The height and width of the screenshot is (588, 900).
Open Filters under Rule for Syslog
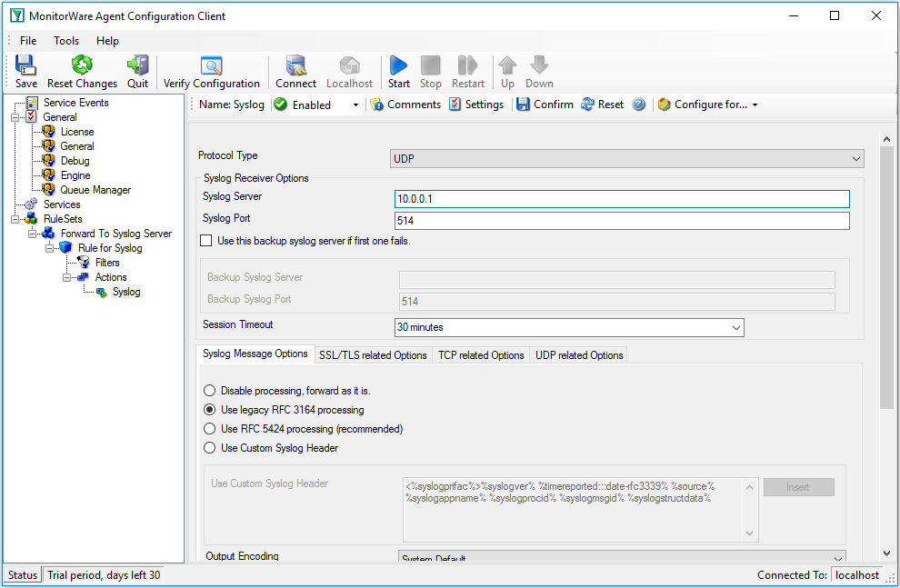pyautogui.click(x=107, y=263)
